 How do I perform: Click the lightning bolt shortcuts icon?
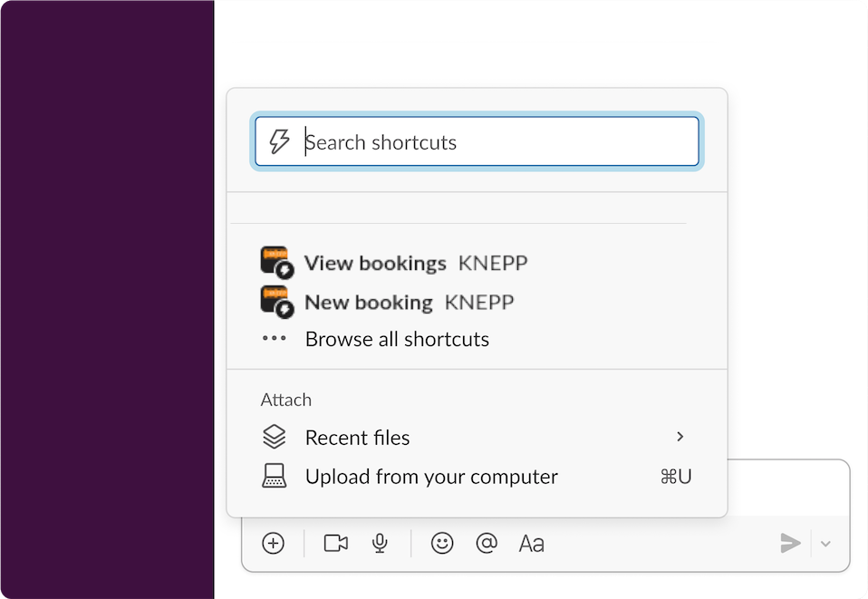(x=280, y=141)
